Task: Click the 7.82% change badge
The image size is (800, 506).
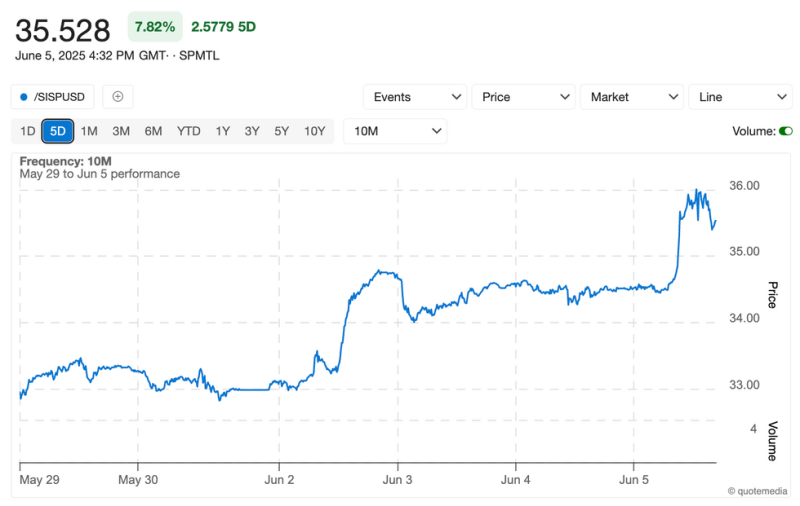Action: coord(155,27)
